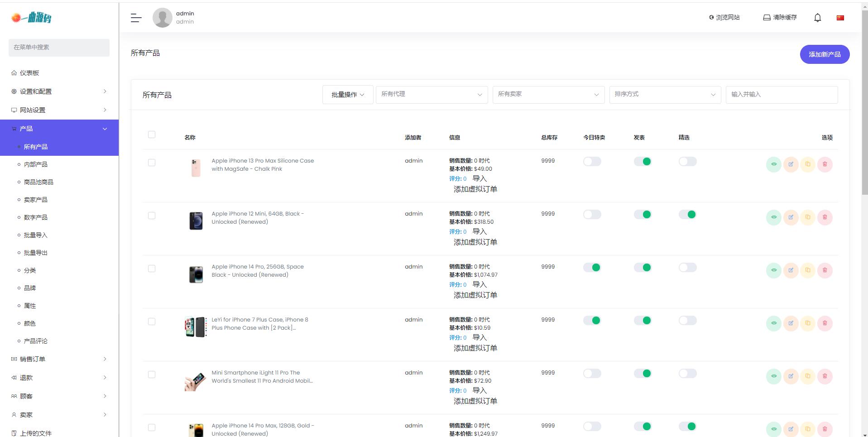The image size is (868, 437).
Task: Disable published toggle for iPhone 12 Mini
Action: click(x=643, y=215)
